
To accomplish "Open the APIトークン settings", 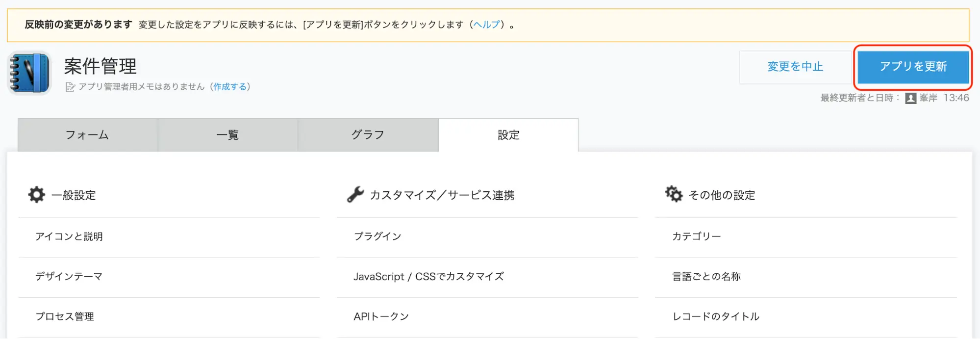I will point(381,317).
